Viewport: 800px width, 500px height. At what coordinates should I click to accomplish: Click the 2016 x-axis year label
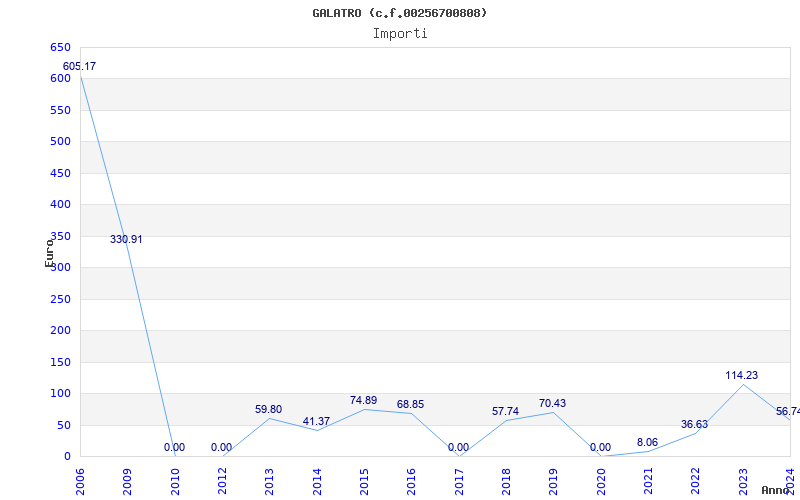click(411, 482)
